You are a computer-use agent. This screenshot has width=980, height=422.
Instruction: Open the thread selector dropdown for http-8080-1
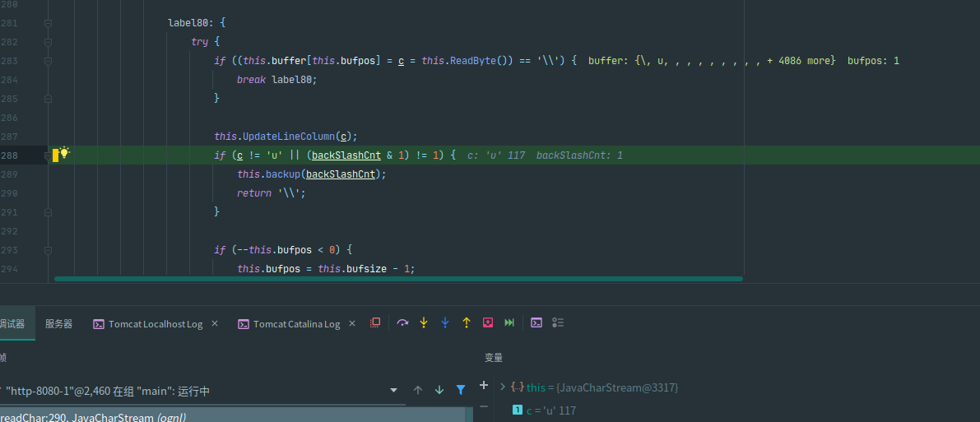[393, 390]
